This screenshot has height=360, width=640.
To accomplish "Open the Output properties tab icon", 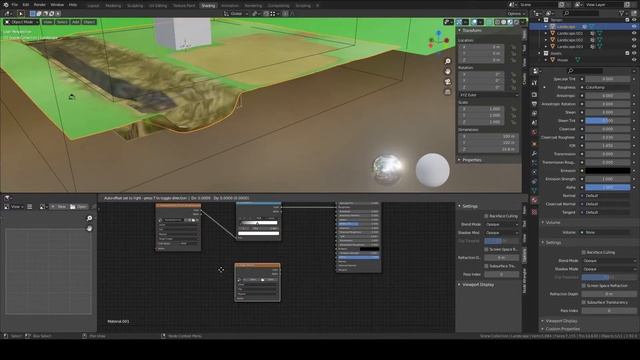I will (x=534, y=104).
